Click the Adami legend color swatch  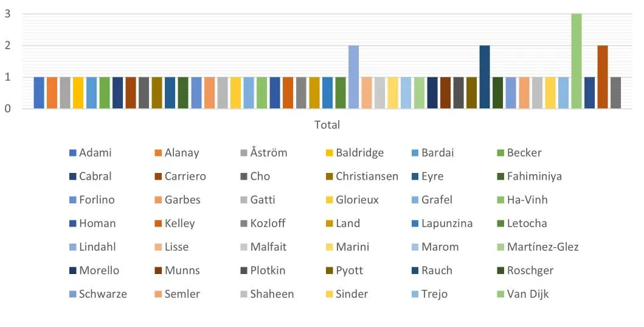pos(73,153)
